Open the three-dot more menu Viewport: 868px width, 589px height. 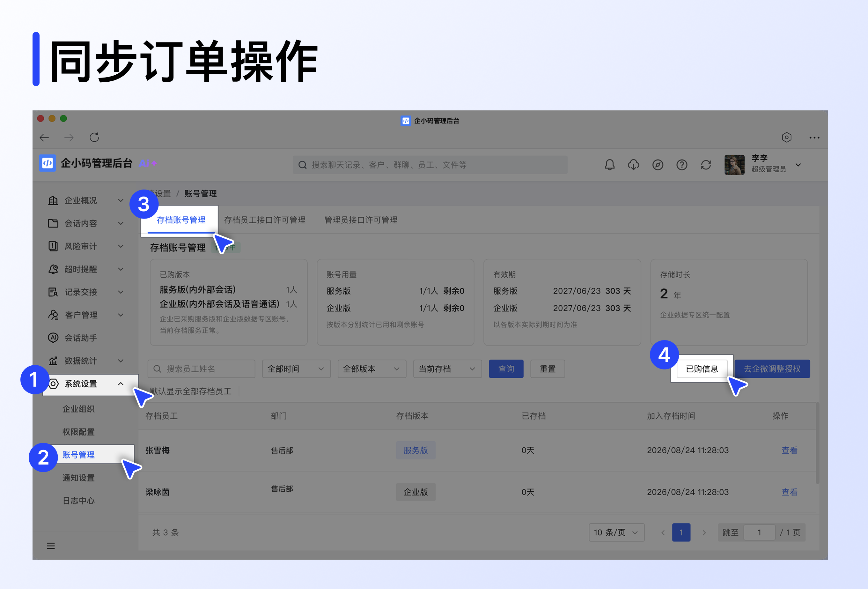click(x=814, y=138)
